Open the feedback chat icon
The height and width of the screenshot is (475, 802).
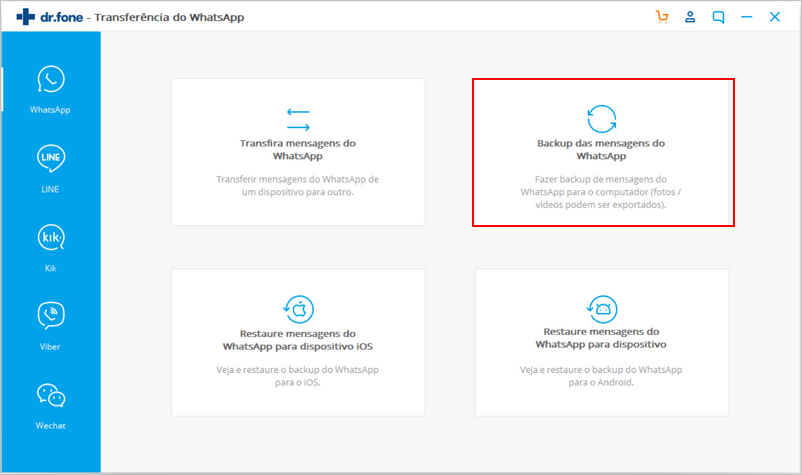pyautogui.click(x=718, y=17)
